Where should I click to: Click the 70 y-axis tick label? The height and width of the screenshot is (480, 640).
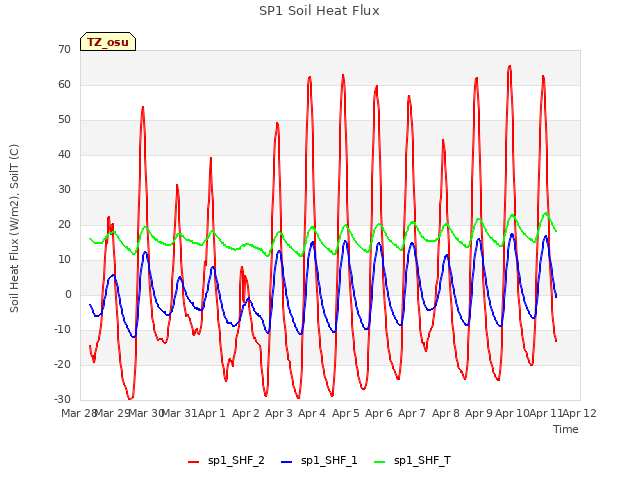tap(64, 49)
